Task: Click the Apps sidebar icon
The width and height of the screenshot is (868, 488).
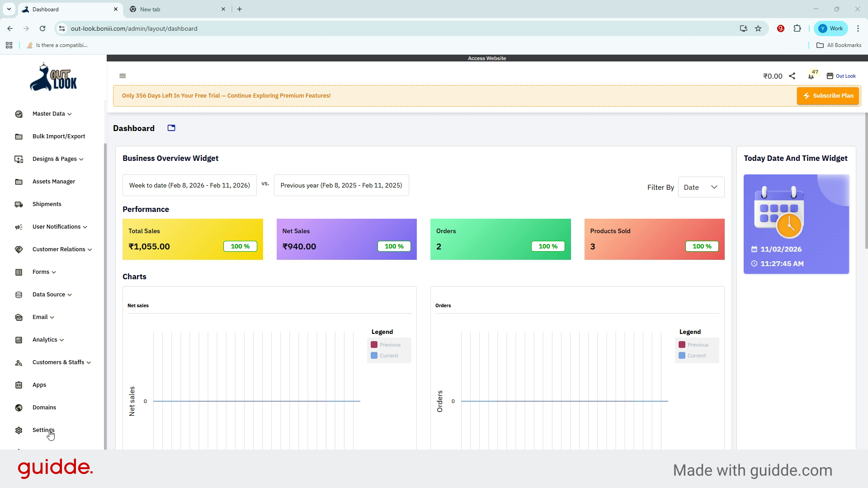Action: (x=19, y=385)
